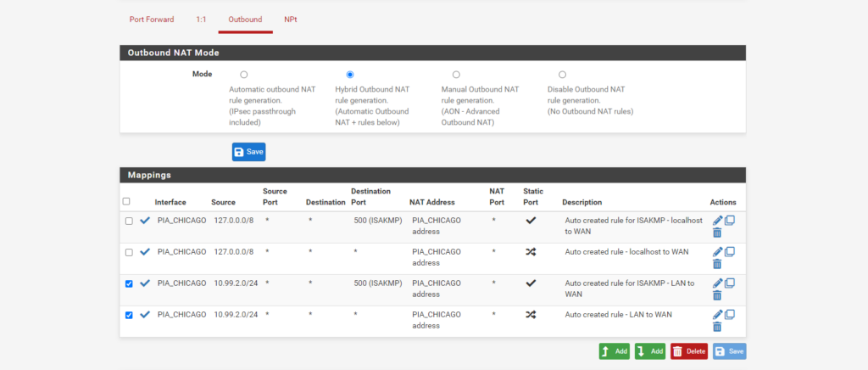868x370 pixels.
Task: Toggle the enabled checkmark on the first mapping row
Action: pos(145,221)
